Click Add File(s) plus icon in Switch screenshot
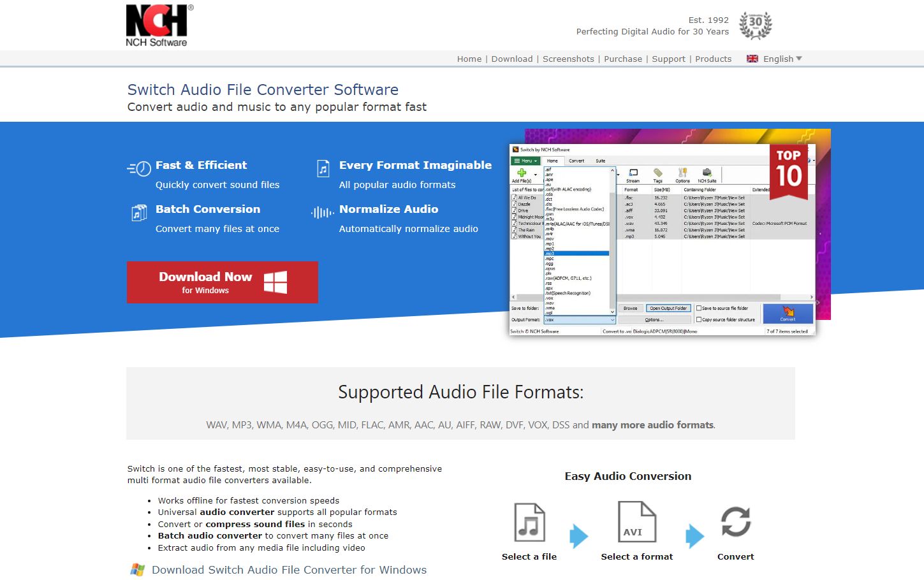This screenshot has height=580, width=924. click(x=522, y=173)
